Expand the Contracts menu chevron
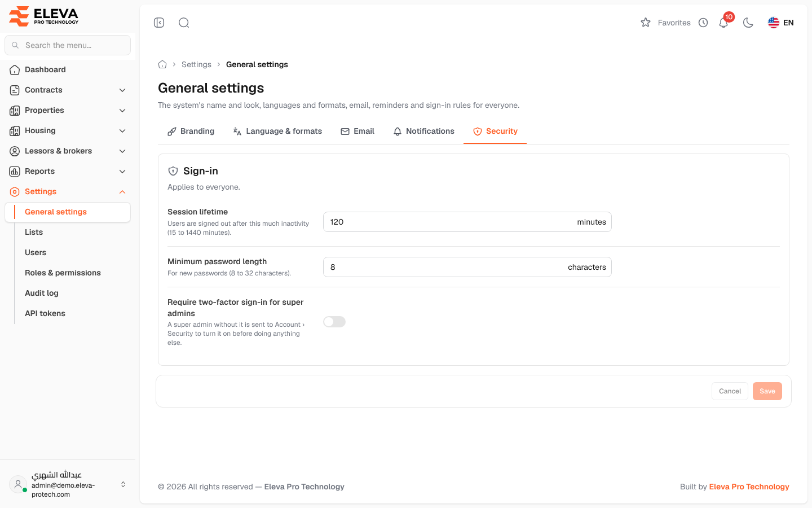 (122, 90)
